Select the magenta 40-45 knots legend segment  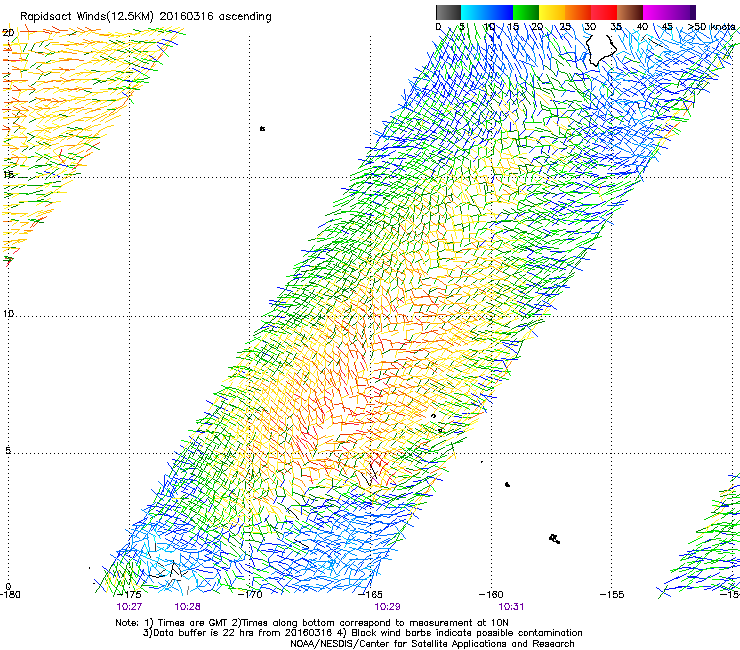(x=656, y=12)
